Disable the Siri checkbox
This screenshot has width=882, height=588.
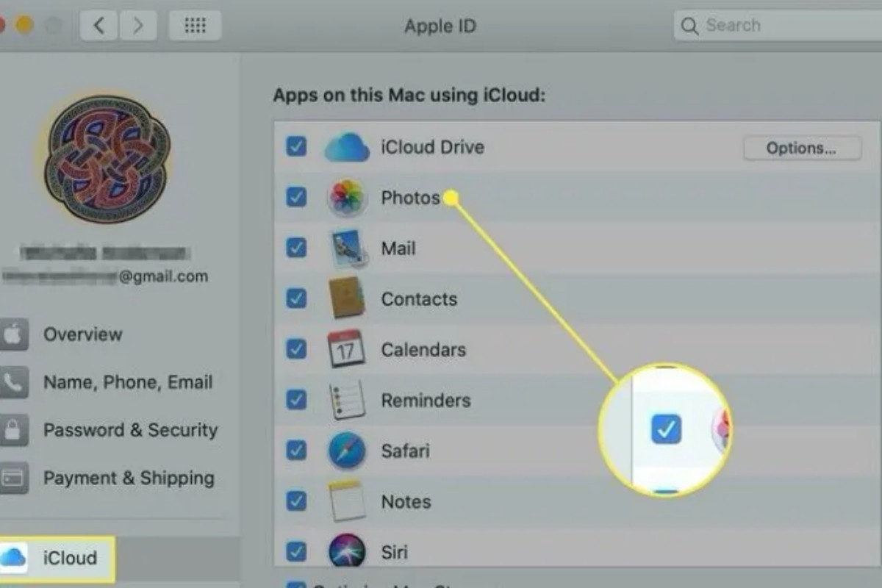click(x=296, y=551)
